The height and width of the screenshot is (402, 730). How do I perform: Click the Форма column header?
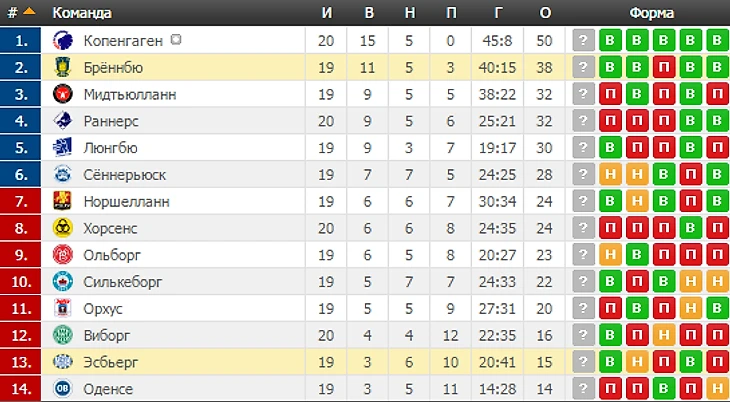[x=651, y=13]
